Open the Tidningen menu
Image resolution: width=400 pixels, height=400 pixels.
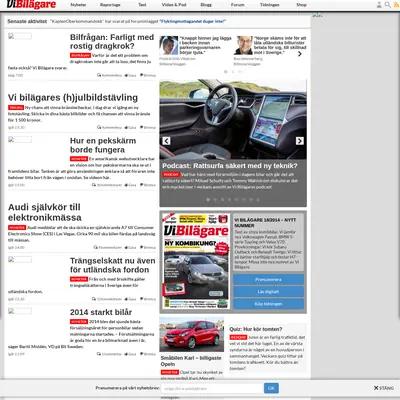(270, 5)
